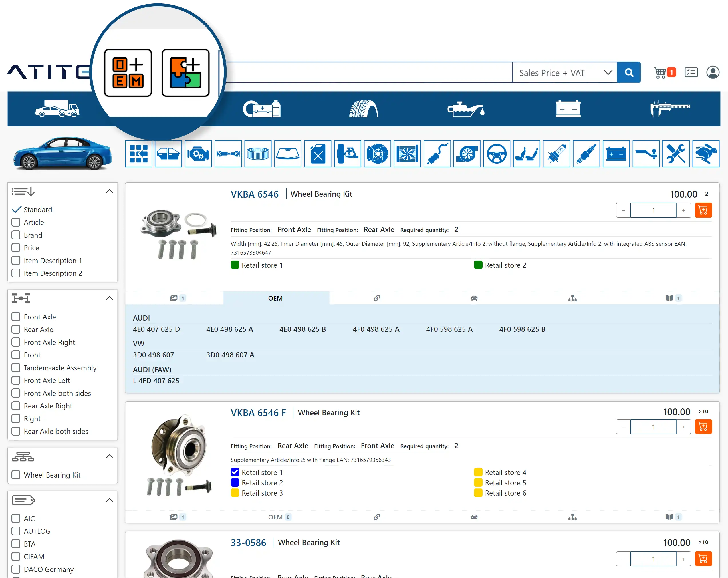This screenshot has width=728, height=578.
Task: Open the wrench and screwdriver tools icon
Action: point(676,154)
